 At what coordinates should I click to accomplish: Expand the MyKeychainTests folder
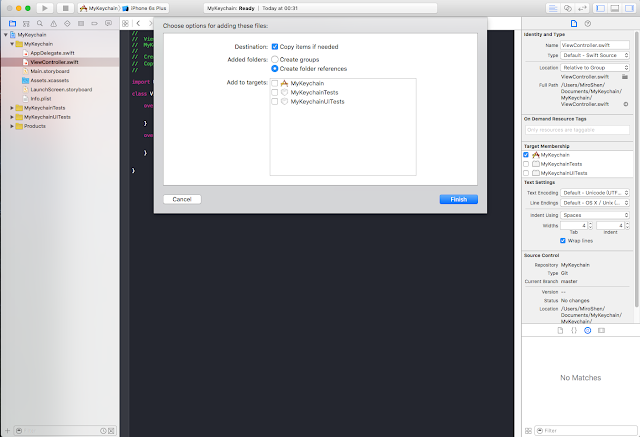coord(12,108)
